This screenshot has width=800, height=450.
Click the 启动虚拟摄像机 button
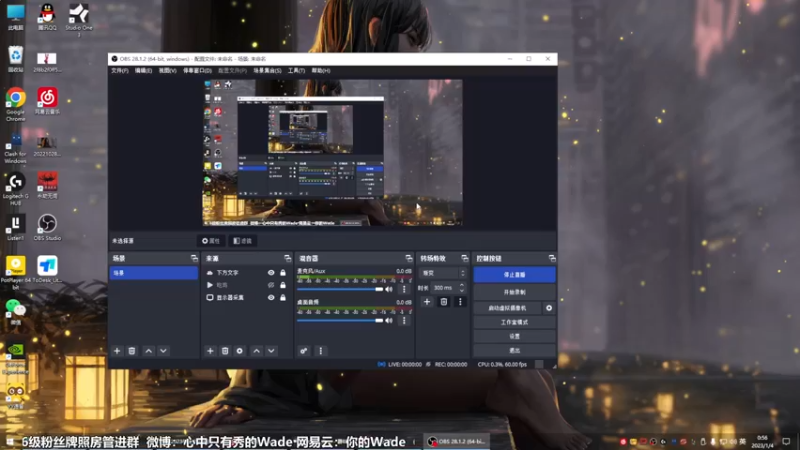pyautogui.click(x=507, y=308)
